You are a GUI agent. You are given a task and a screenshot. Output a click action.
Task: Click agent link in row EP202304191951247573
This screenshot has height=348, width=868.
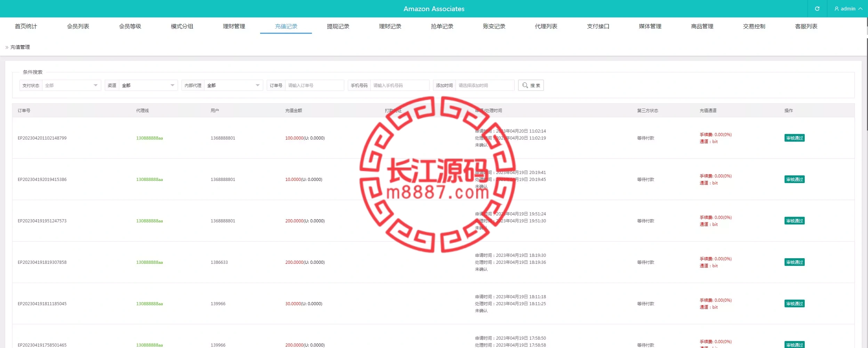(150, 221)
